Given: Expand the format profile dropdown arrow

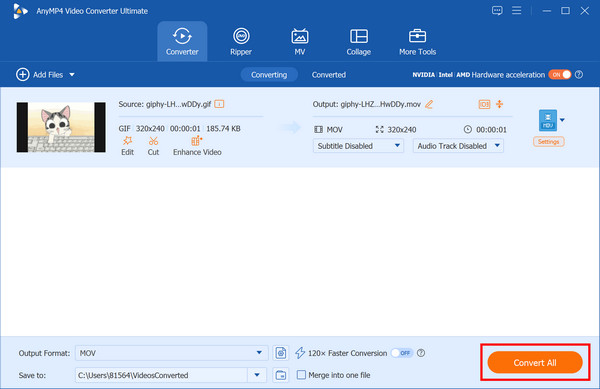Looking at the screenshot, I should pos(562,120).
